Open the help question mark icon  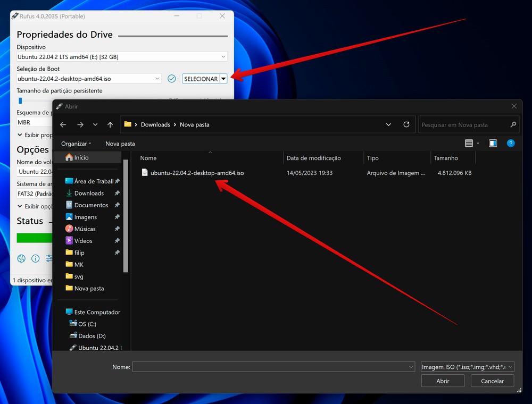point(511,144)
